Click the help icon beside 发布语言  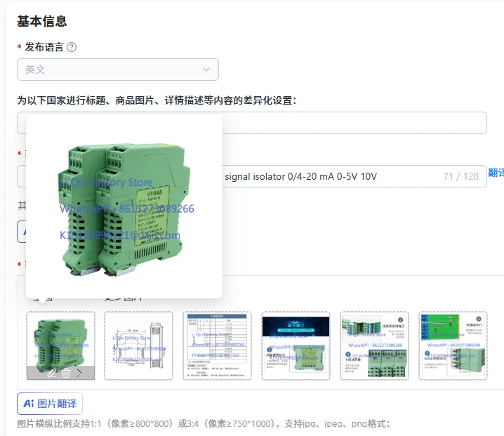click(72, 47)
